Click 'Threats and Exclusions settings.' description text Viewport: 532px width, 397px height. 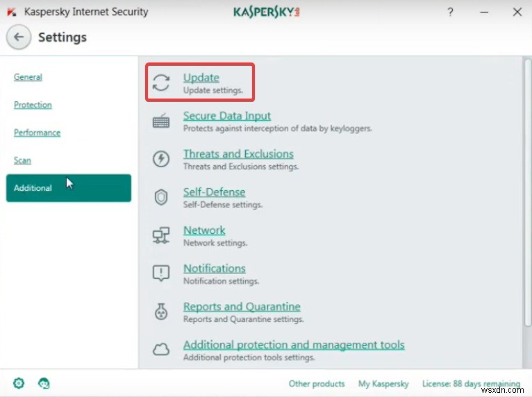pos(241,167)
